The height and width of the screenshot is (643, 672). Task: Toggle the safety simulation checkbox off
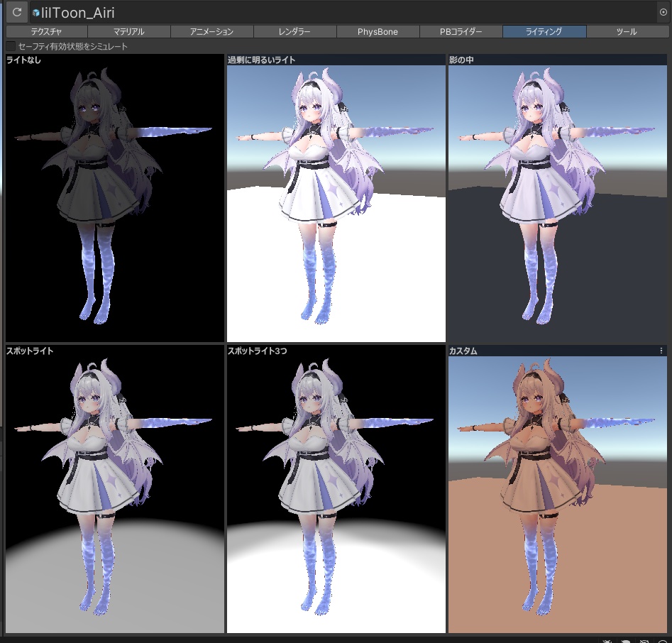(x=11, y=45)
